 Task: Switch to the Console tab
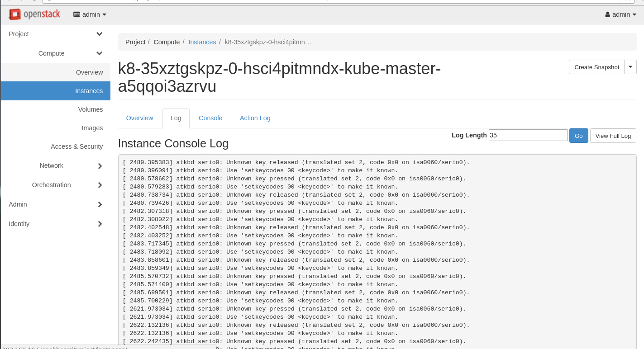[210, 118]
